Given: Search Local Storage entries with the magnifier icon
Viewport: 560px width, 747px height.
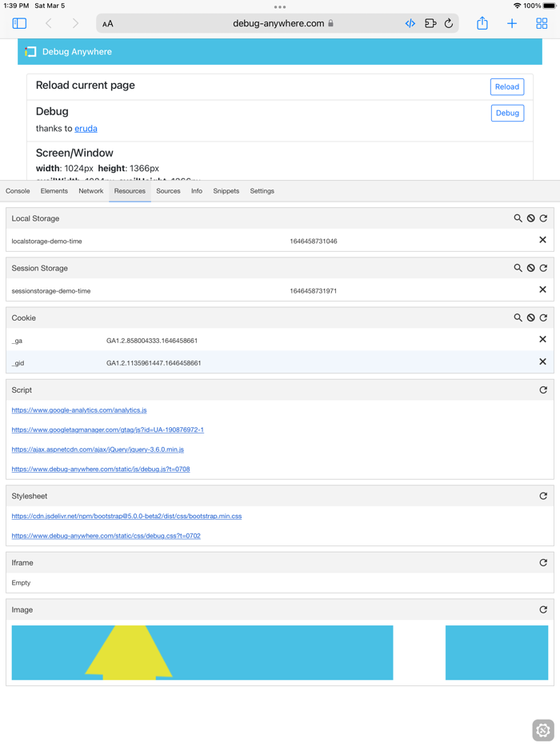Looking at the screenshot, I should [x=518, y=217].
